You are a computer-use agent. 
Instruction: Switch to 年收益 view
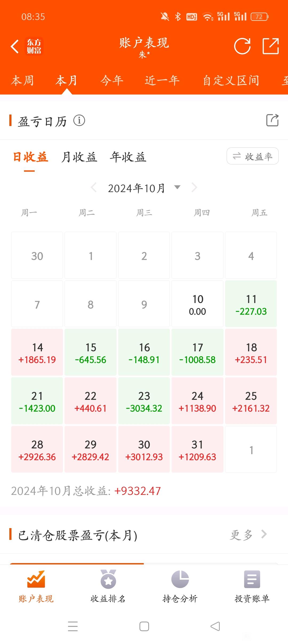128,157
